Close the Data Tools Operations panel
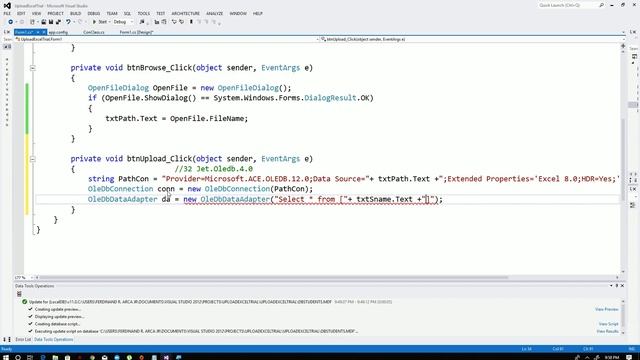This screenshot has height=360, width=640. (622, 286)
